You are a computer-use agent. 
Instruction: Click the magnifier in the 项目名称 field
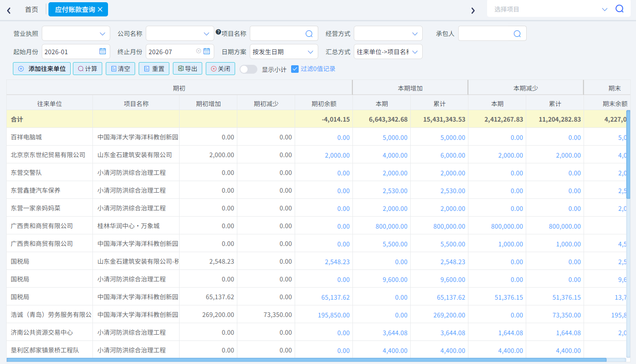click(309, 34)
